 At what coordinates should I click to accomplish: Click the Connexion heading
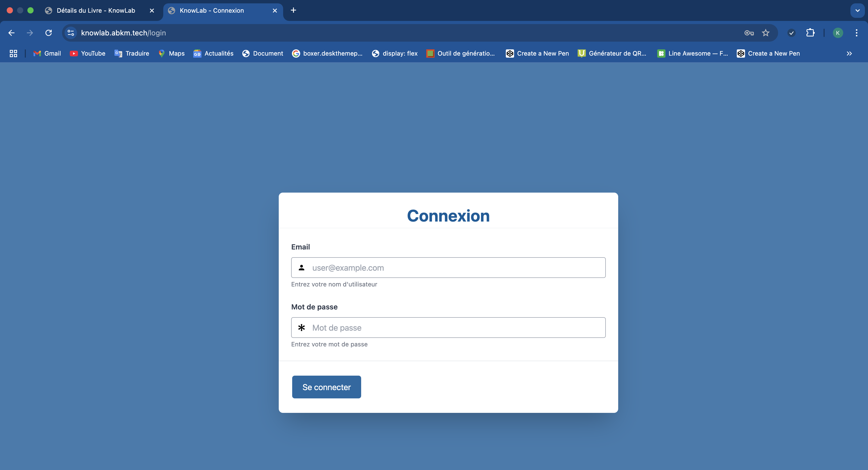(x=448, y=216)
